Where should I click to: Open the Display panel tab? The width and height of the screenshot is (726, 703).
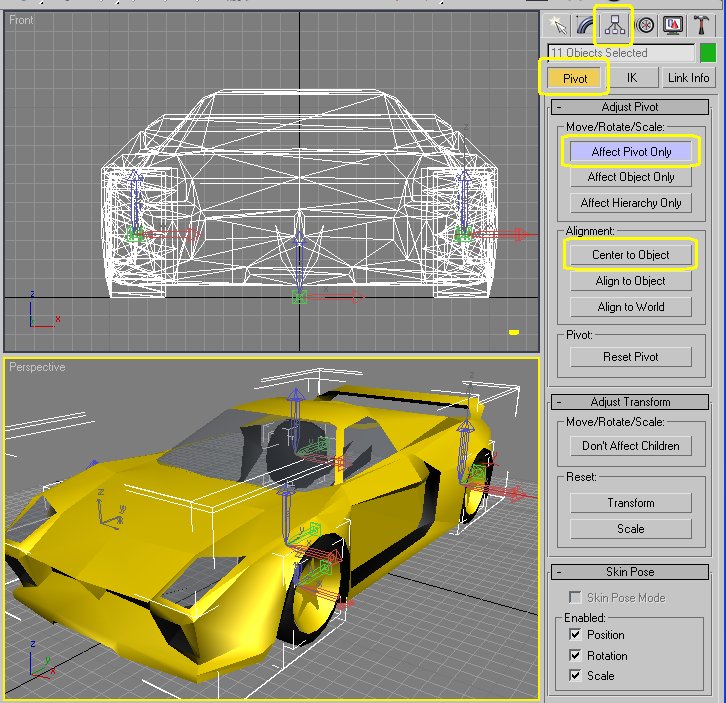674,24
